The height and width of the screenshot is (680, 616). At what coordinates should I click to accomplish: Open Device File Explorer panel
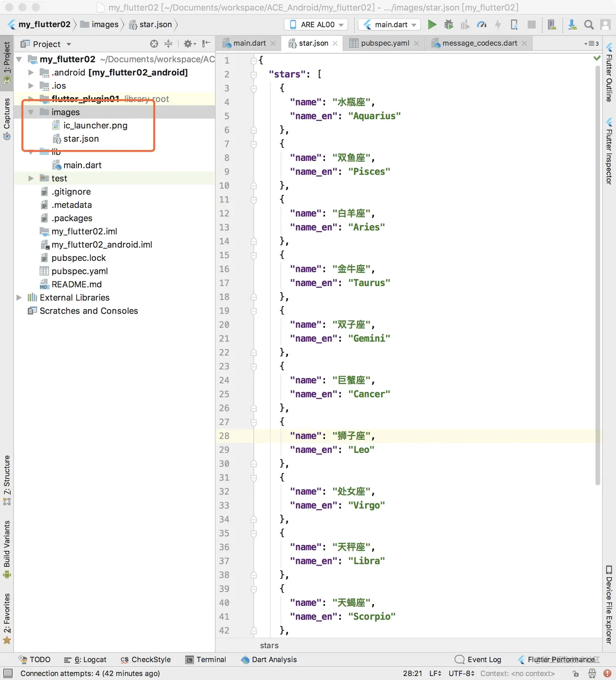(x=609, y=605)
